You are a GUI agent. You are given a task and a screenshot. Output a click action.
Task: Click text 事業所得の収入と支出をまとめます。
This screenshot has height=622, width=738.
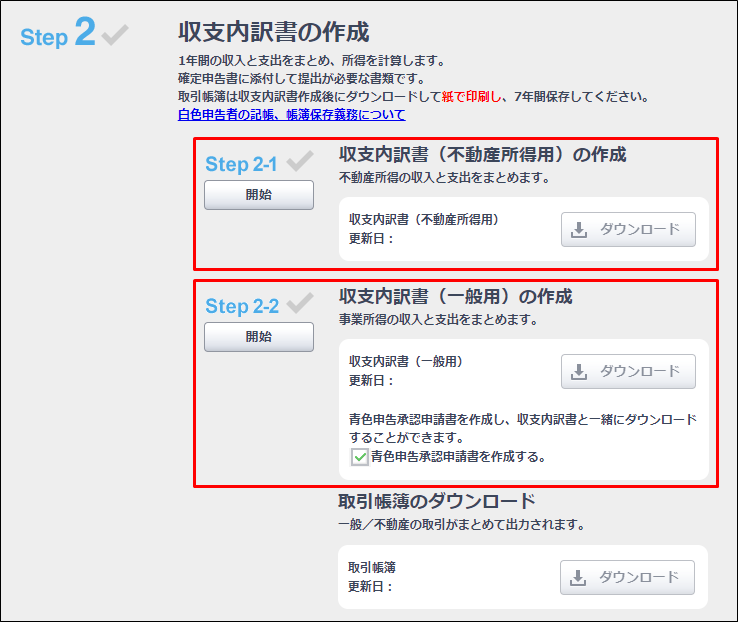pyautogui.click(x=439, y=320)
